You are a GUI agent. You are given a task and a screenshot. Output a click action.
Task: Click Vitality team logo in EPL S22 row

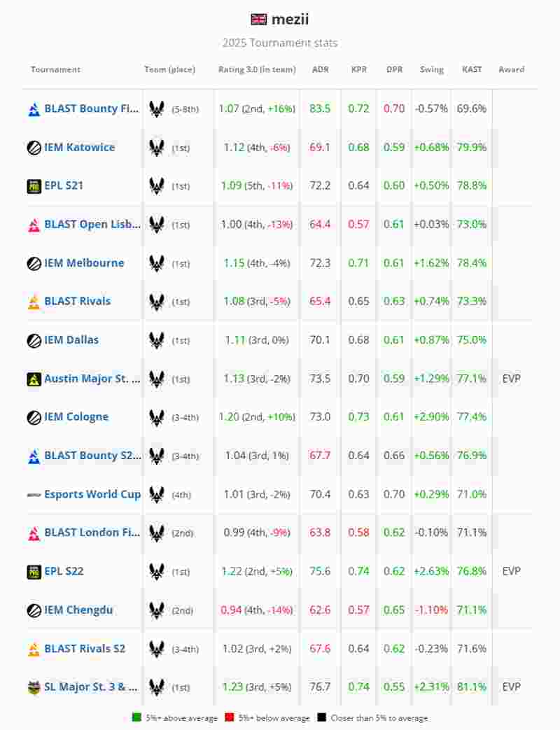tap(157, 571)
